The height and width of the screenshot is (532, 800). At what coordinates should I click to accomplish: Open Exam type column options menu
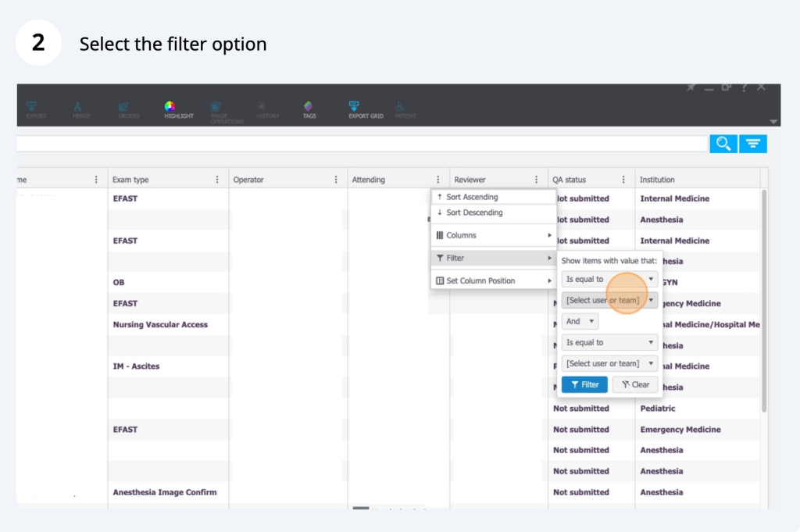pyautogui.click(x=217, y=180)
